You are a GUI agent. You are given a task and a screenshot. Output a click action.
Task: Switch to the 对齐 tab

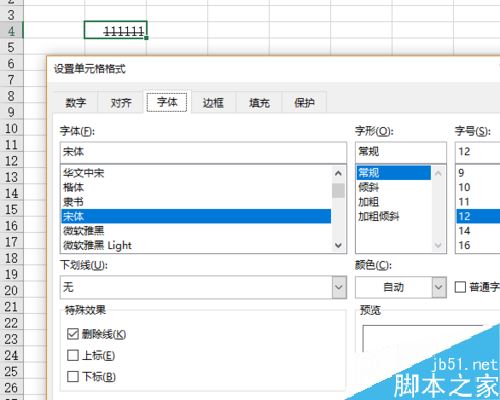click(121, 103)
